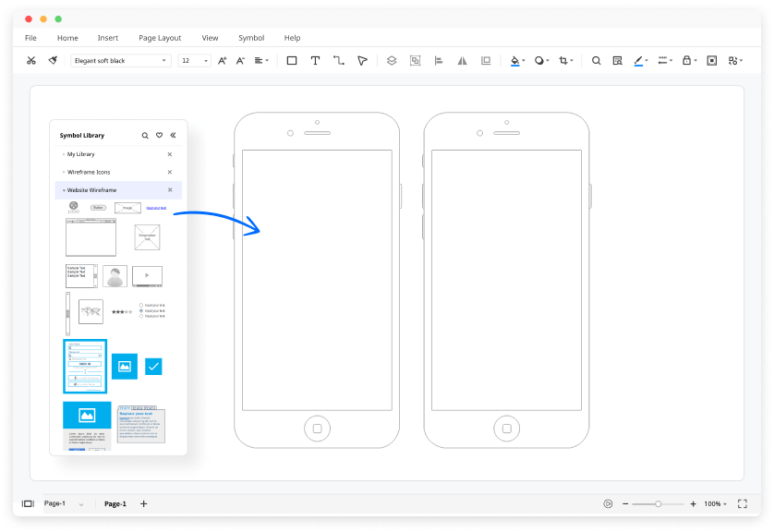Select the Text tool
Viewport: 774px width, 532px height.
coord(315,60)
